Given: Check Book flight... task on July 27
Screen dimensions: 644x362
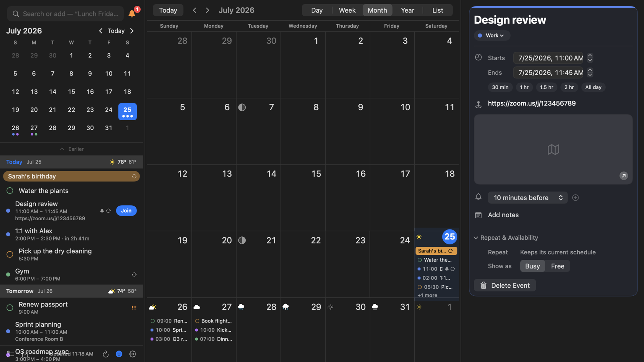Looking at the screenshot, I should (x=197, y=321).
